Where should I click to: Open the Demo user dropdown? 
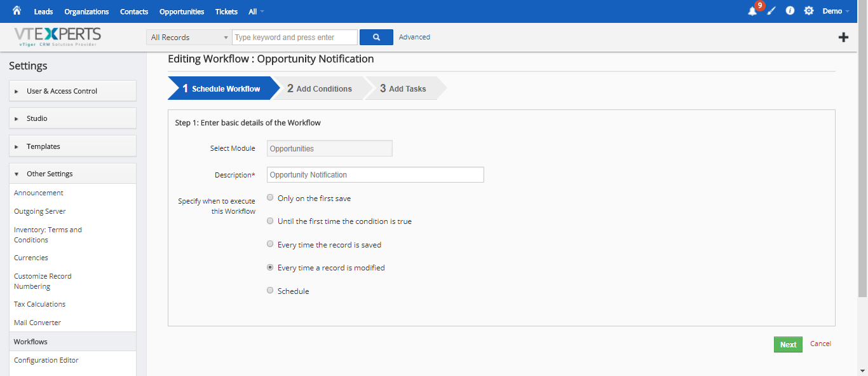coord(836,11)
